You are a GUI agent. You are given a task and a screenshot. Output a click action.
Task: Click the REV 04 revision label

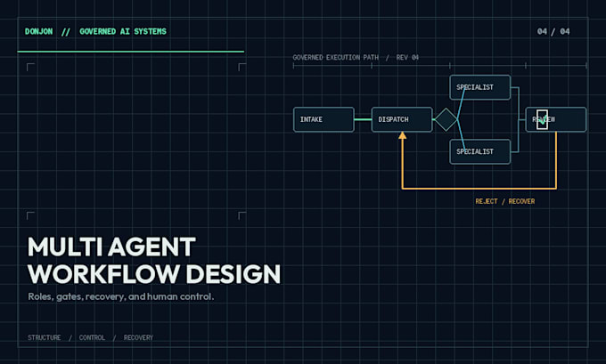(x=407, y=58)
